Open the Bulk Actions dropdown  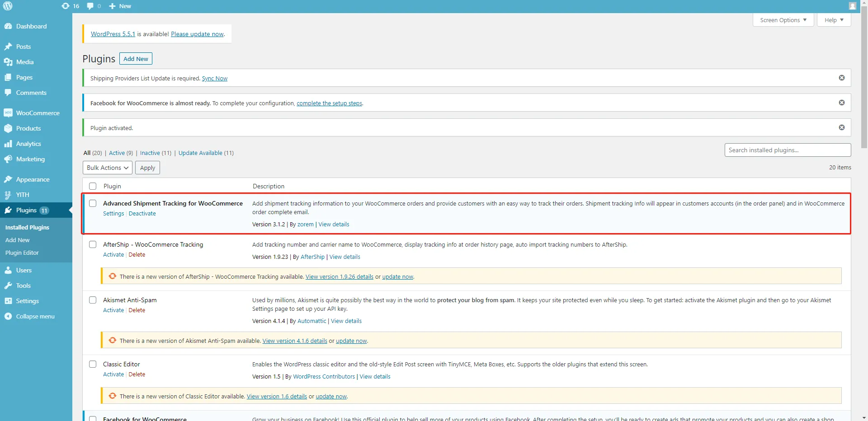108,168
